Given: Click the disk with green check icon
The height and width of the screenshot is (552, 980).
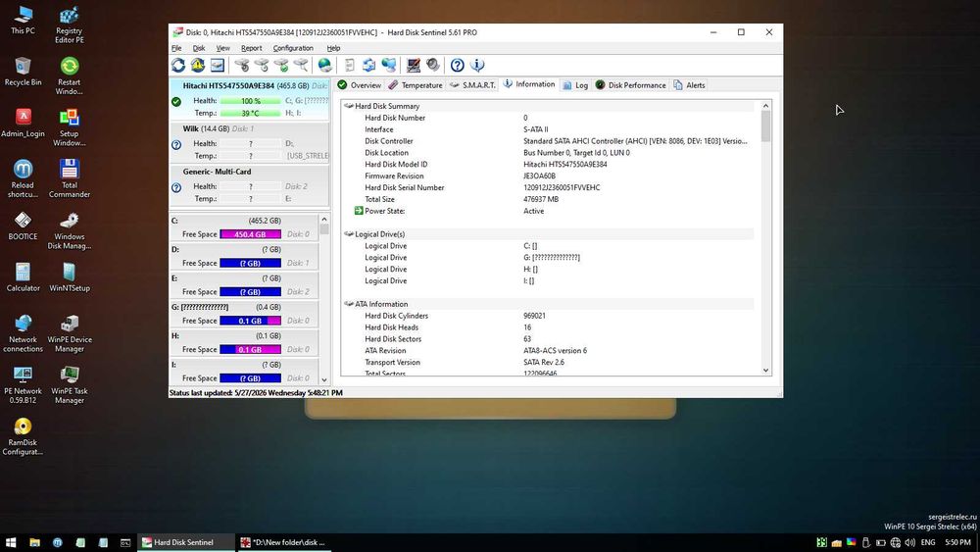Looking at the screenshot, I should coord(282,65).
